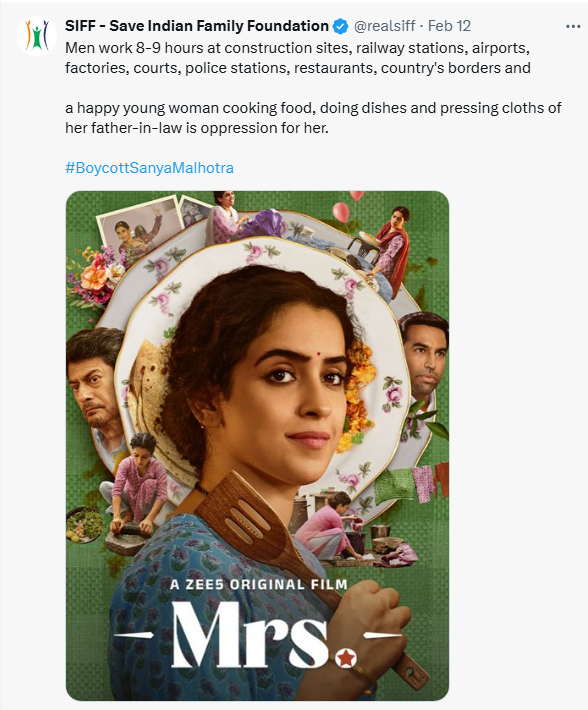
Task: Open the Feb 12 tweet timestamp
Action: pyautogui.click(x=449, y=26)
